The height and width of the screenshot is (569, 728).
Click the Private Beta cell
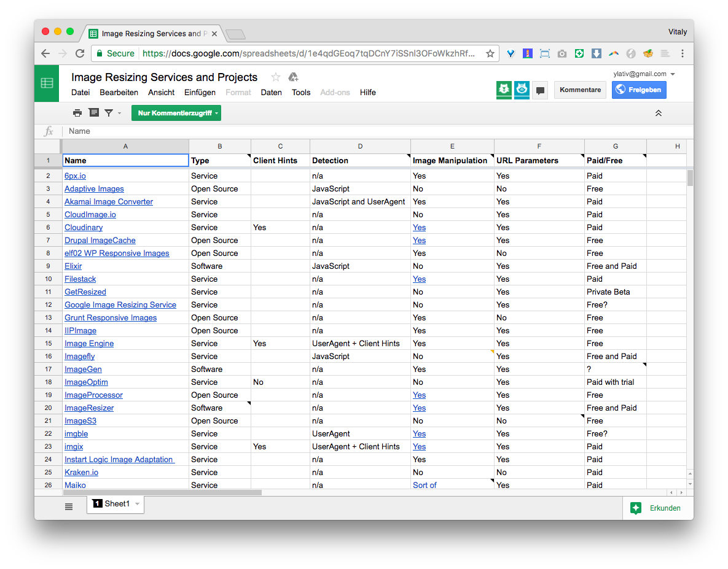click(616, 292)
